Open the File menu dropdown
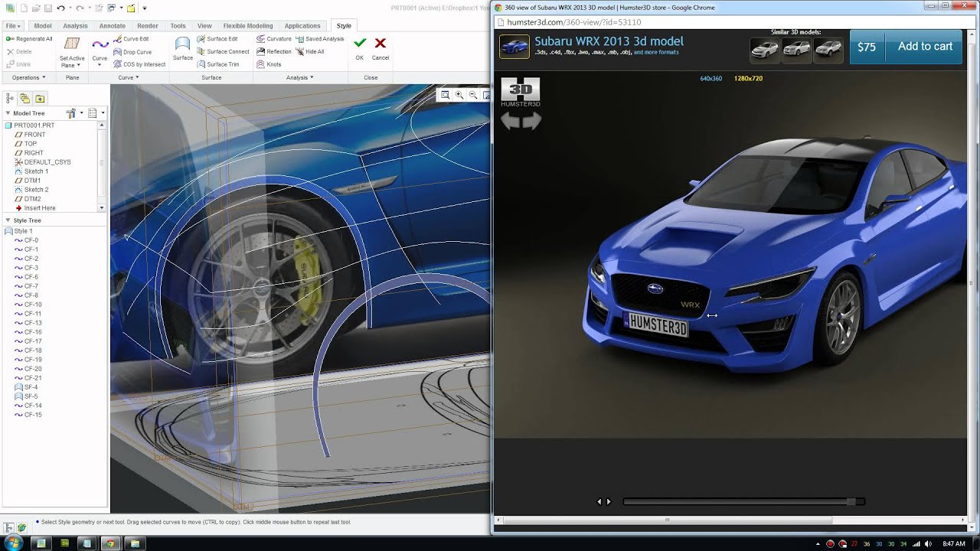The width and height of the screenshot is (980, 551). tap(12, 26)
